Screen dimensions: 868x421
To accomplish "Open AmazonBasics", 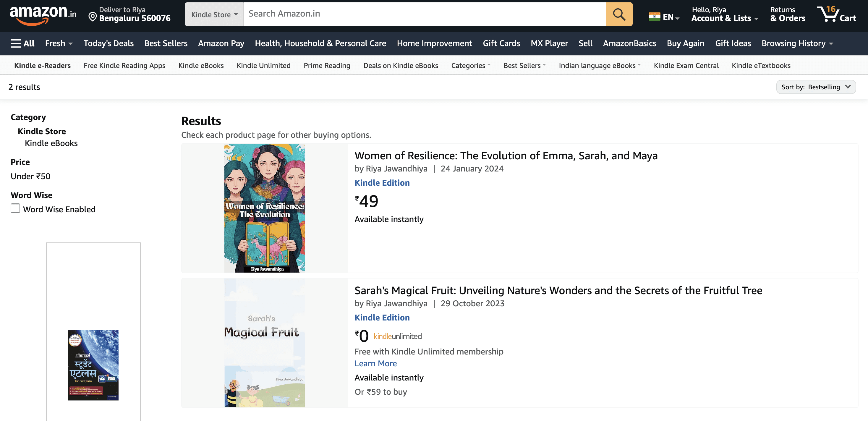I will 629,43.
